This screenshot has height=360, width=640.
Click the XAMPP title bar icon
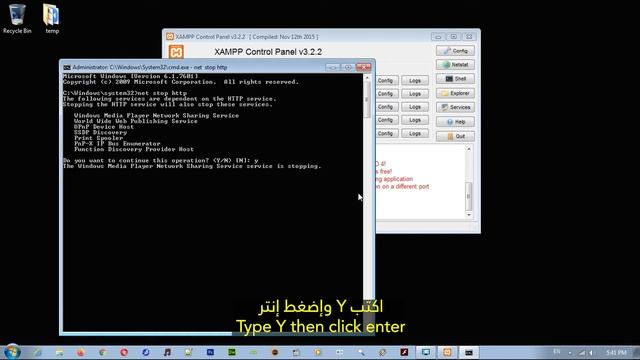(170, 36)
